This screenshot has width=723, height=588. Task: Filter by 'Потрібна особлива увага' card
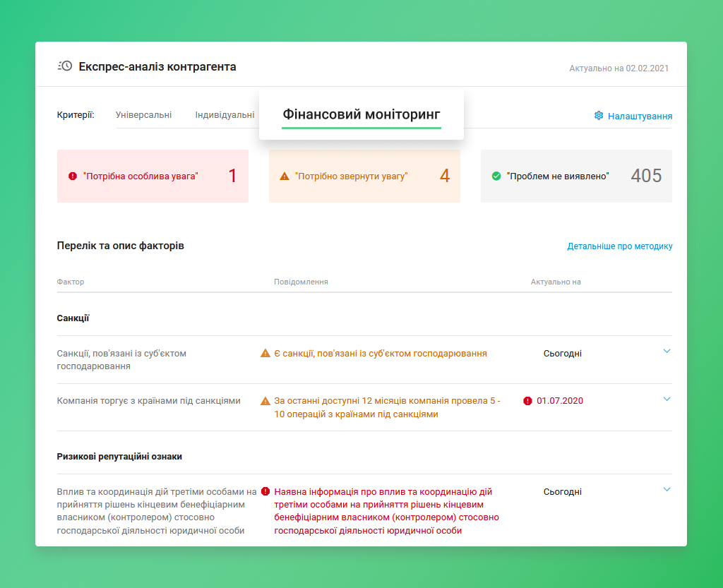[x=153, y=176]
